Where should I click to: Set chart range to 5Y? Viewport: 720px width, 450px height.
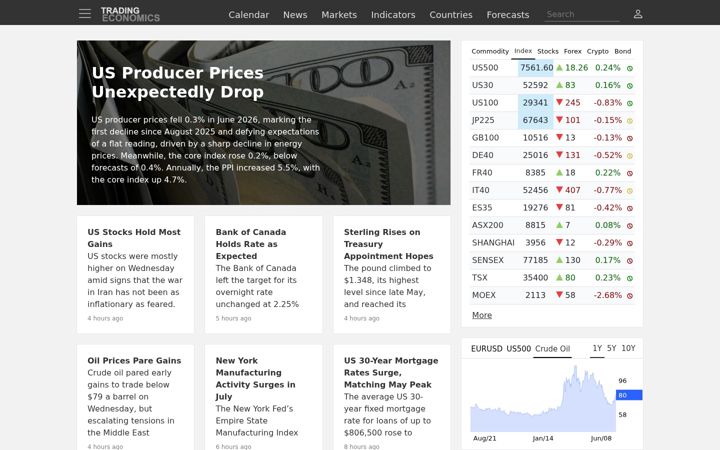(612, 348)
